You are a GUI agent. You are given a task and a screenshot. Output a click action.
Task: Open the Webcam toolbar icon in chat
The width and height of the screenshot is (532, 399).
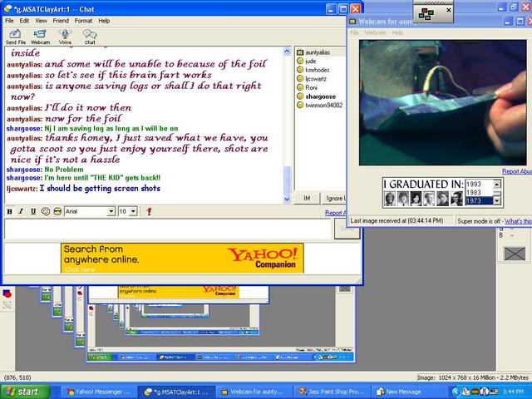pos(40,37)
